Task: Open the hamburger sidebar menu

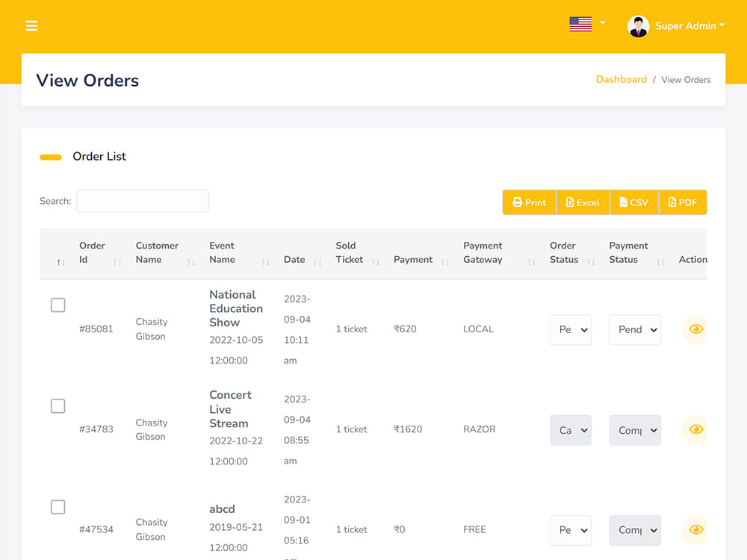Action: point(31,25)
